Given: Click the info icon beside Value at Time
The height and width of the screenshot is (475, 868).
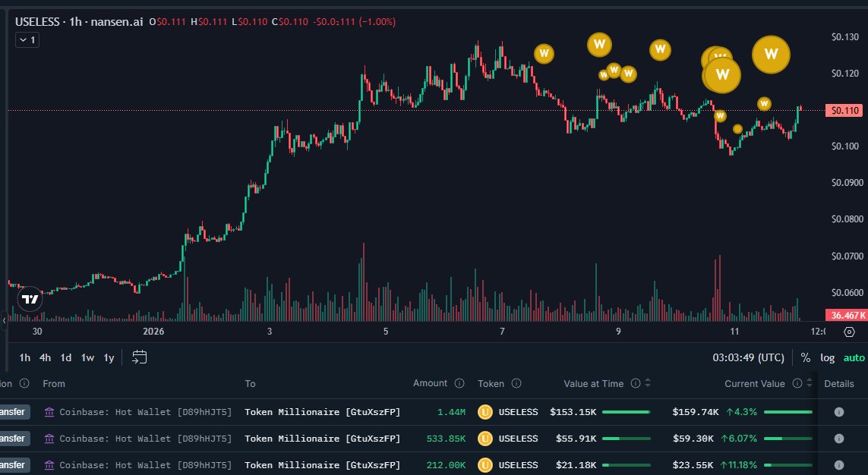Looking at the screenshot, I should tap(636, 384).
